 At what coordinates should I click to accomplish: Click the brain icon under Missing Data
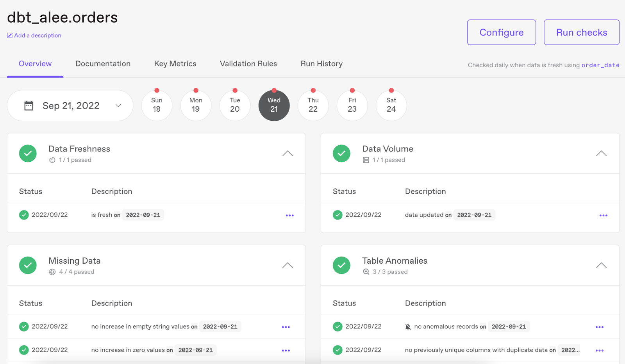coord(52,272)
